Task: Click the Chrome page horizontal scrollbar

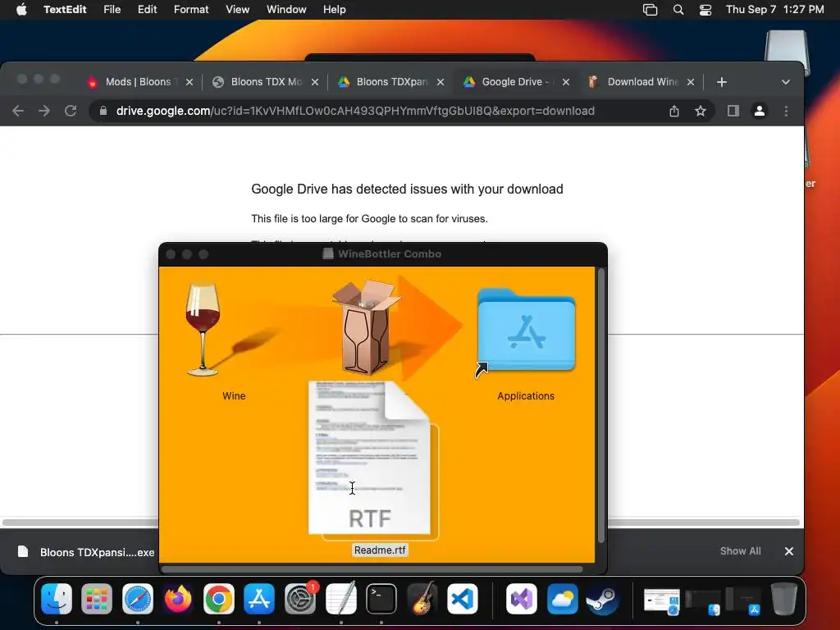Action: 400,523
